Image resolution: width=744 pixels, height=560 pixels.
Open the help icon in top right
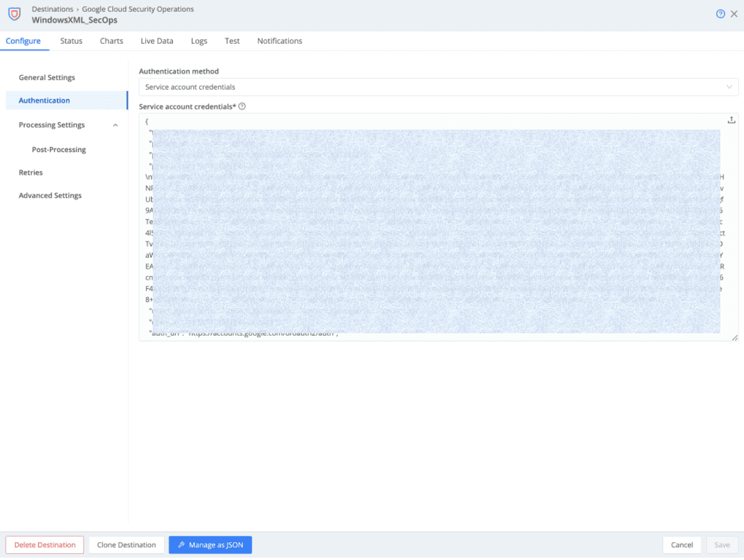pyautogui.click(x=720, y=14)
